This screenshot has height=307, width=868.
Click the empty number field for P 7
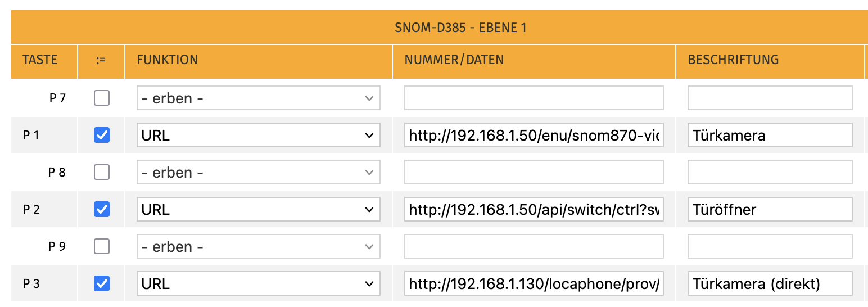point(534,98)
